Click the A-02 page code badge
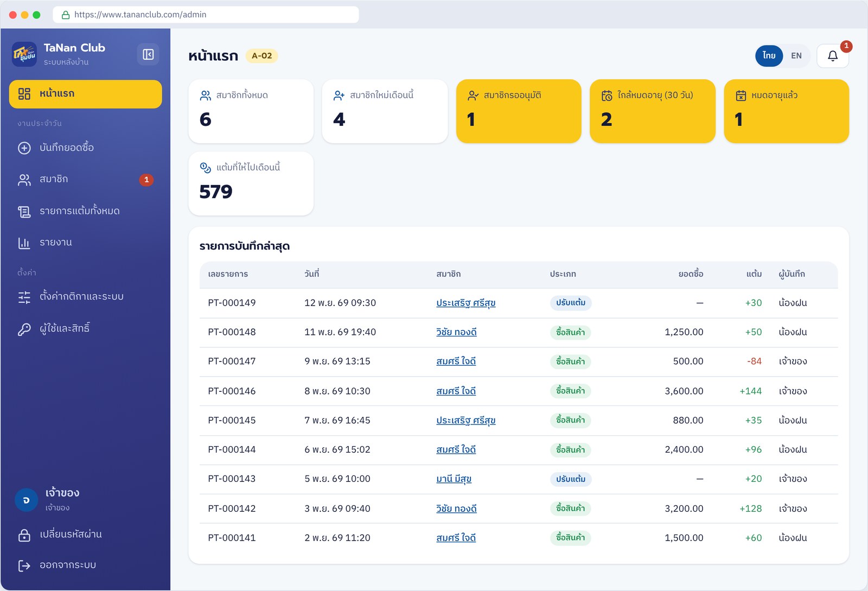Image resolution: width=868 pixels, height=591 pixels. (x=261, y=56)
